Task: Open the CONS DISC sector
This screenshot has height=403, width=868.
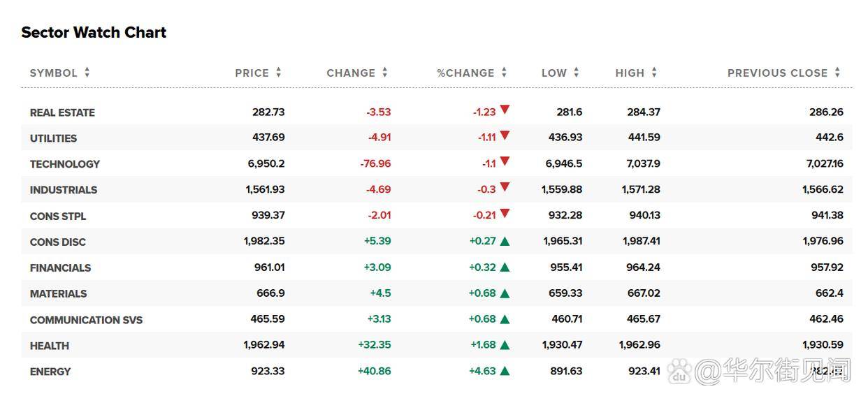Action: point(58,242)
